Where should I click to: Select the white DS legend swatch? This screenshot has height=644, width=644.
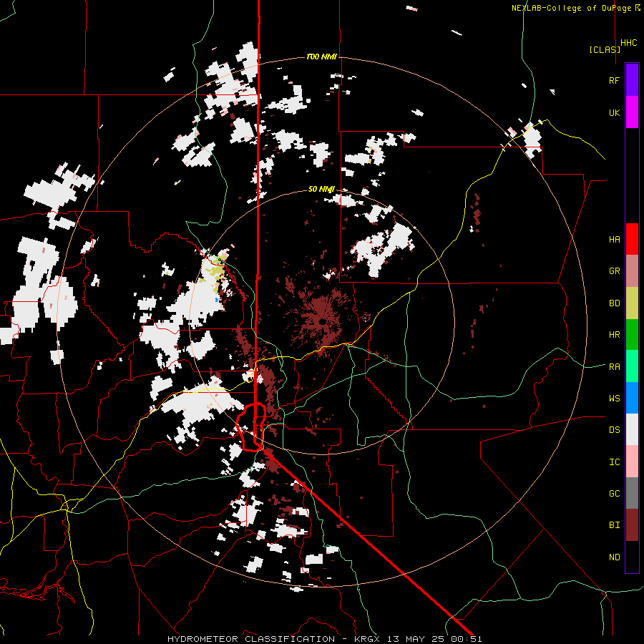click(632, 429)
